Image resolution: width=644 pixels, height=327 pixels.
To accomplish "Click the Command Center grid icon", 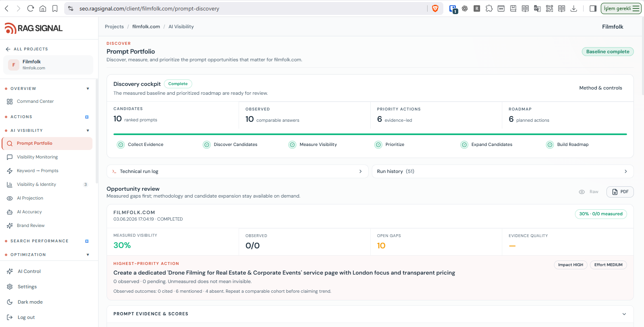I will [x=10, y=102].
